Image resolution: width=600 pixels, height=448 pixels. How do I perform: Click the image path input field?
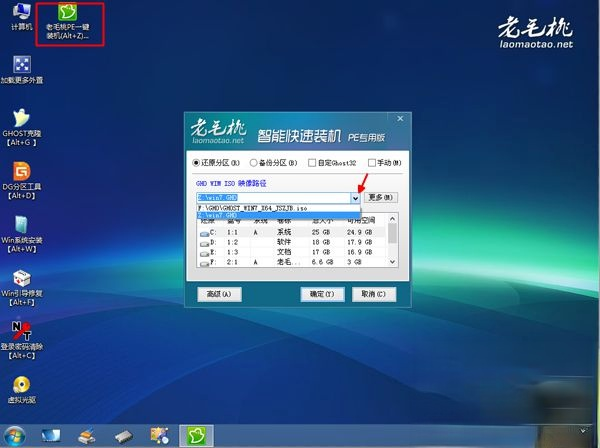pyautogui.click(x=273, y=198)
